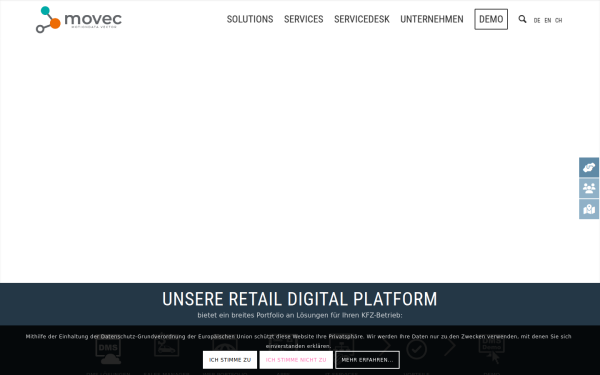Click Mehr erfahren button
This screenshot has width=600, height=375.
click(367, 360)
